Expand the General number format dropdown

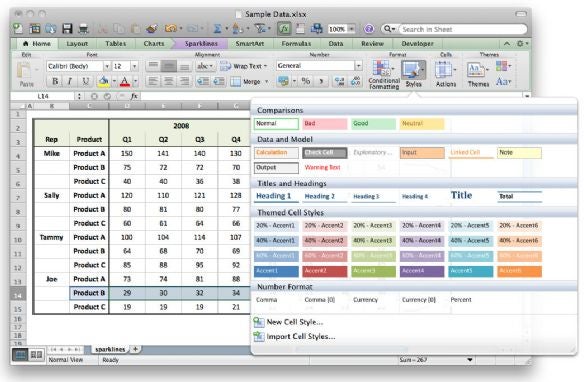tap(358, 66)
